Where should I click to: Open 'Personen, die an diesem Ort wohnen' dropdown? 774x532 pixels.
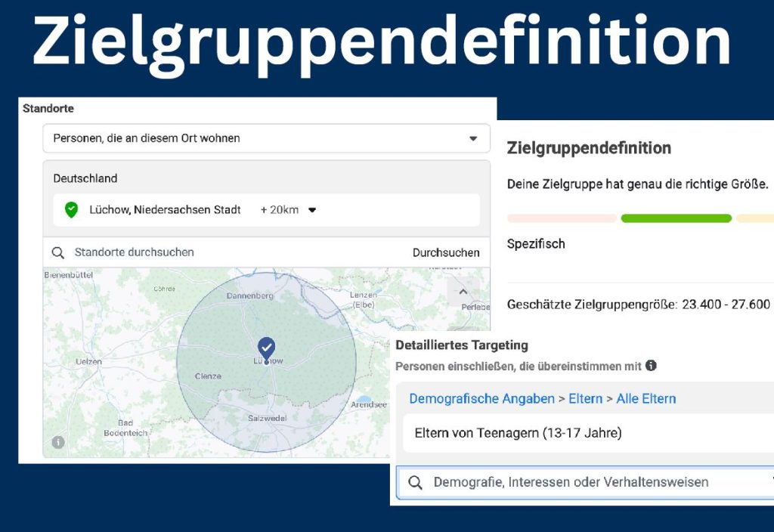coord(265,138)
